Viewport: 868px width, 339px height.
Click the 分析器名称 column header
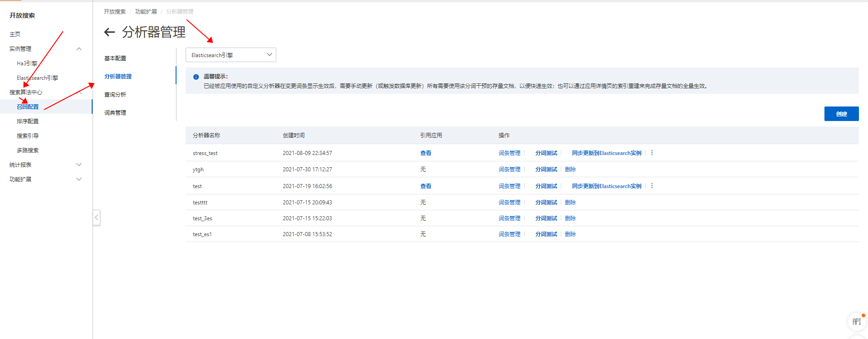[206, 136]
